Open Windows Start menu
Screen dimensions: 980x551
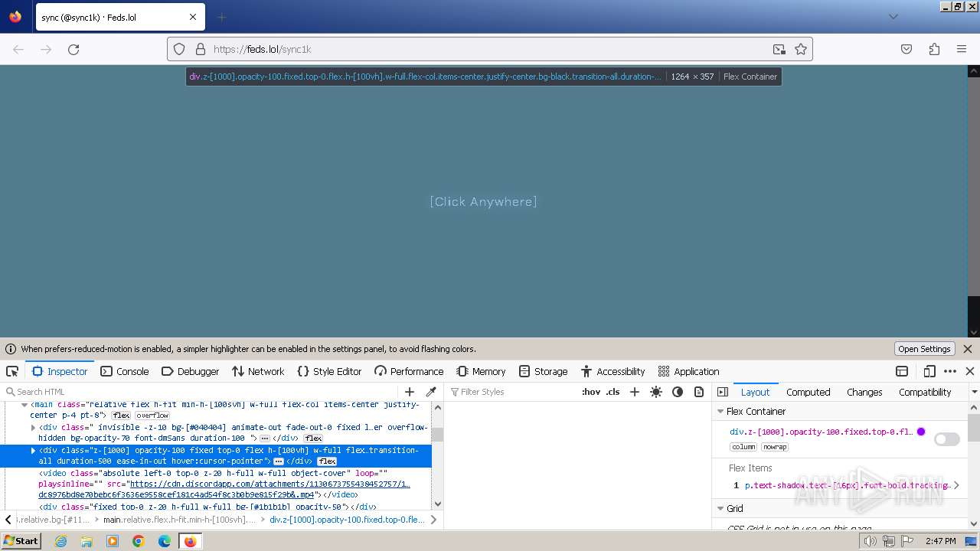[21, 541]
